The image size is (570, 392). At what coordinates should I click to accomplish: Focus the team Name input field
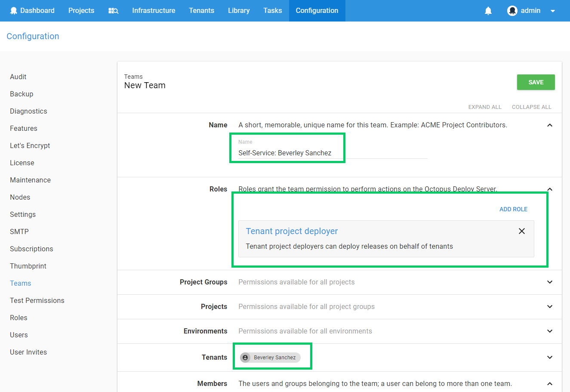333,153
